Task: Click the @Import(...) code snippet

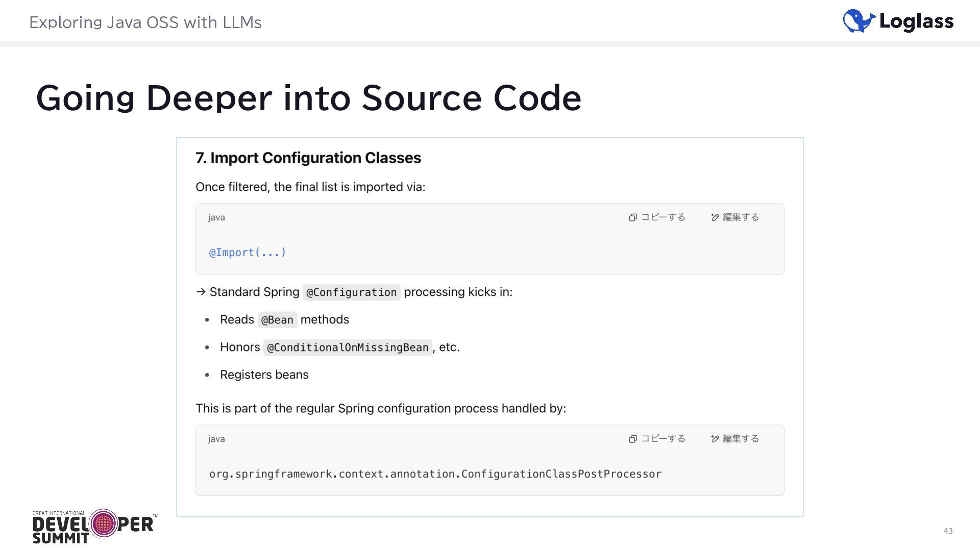Action: (248, 253)
